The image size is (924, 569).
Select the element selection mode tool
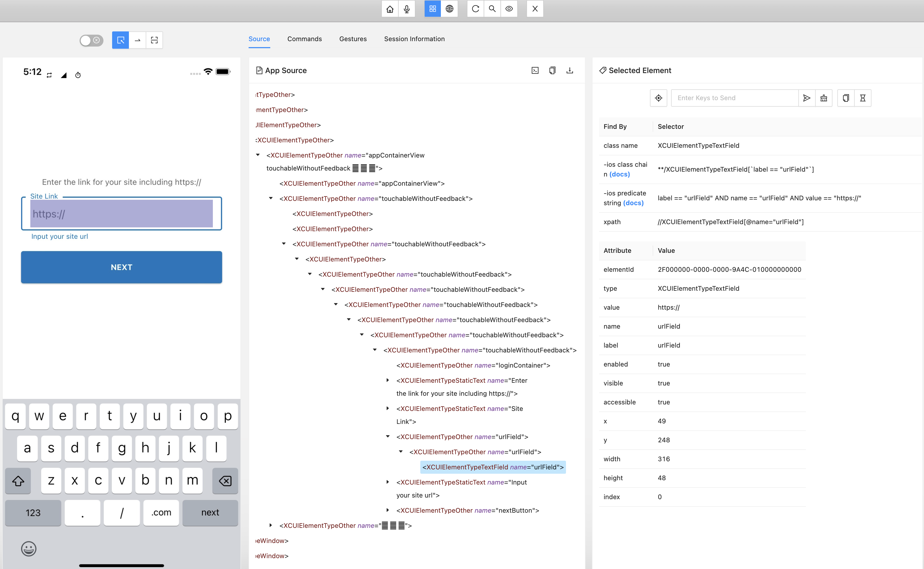pyautogui.click(x=120, y=40)
